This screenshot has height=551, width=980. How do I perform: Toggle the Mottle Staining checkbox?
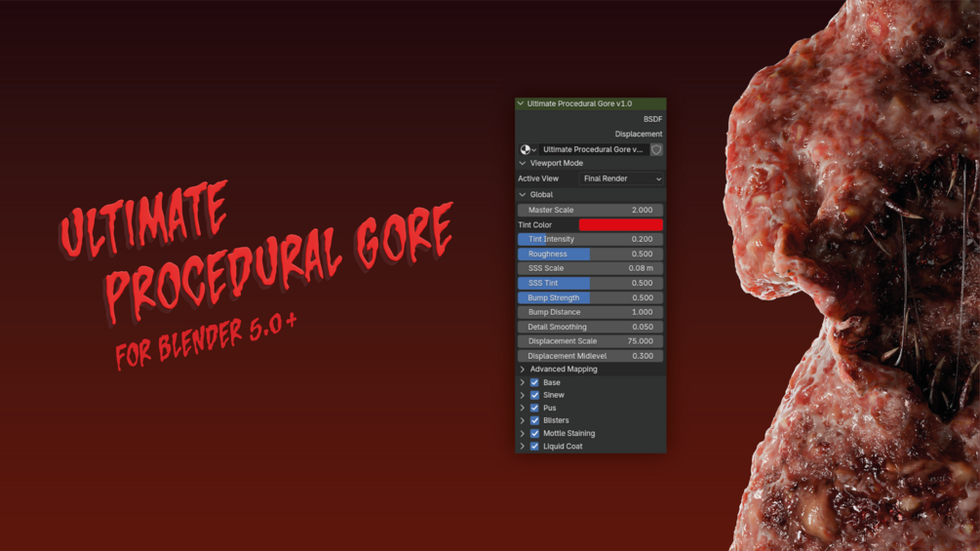(534, 434)
